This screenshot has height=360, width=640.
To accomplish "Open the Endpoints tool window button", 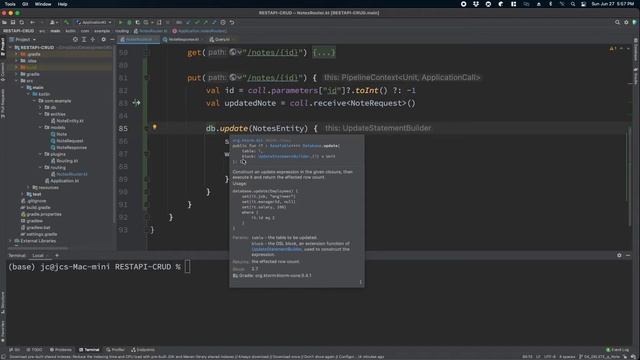I will [x=143, y=350].
